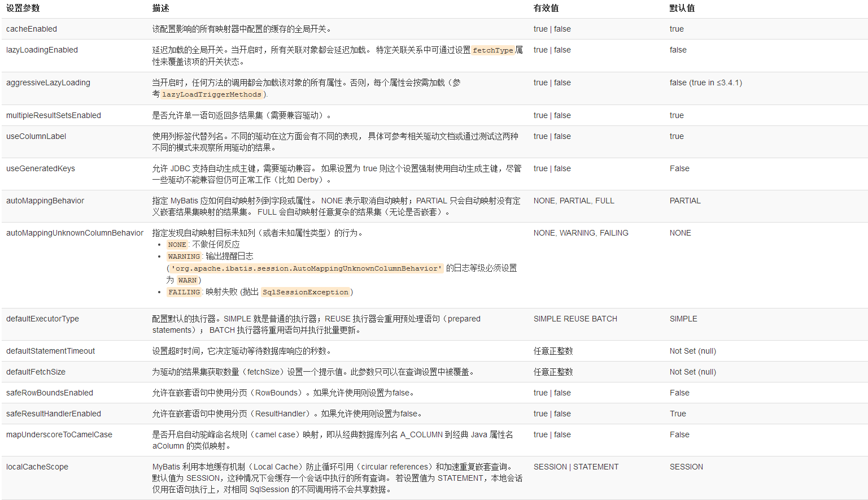Screen dimensions: 868x500
Task: Select the defaultStatementTimeout parameter name
Action: (50, 351)
